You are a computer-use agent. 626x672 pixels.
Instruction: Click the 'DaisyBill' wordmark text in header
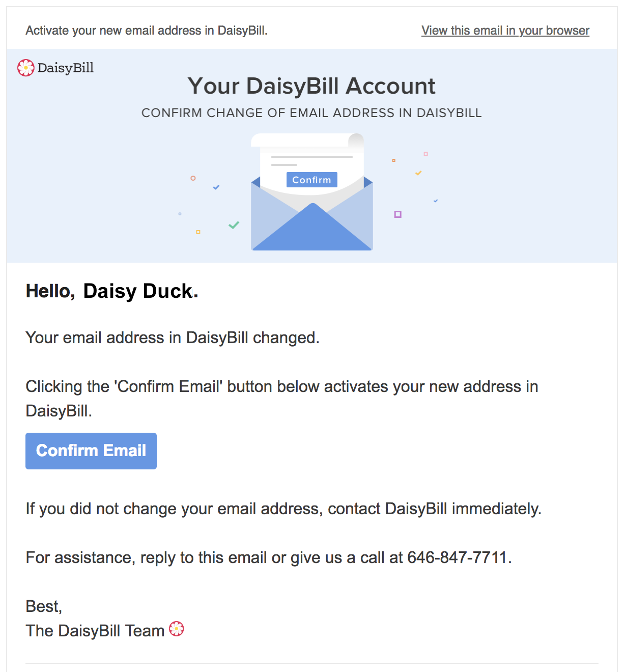click(66, 68)
